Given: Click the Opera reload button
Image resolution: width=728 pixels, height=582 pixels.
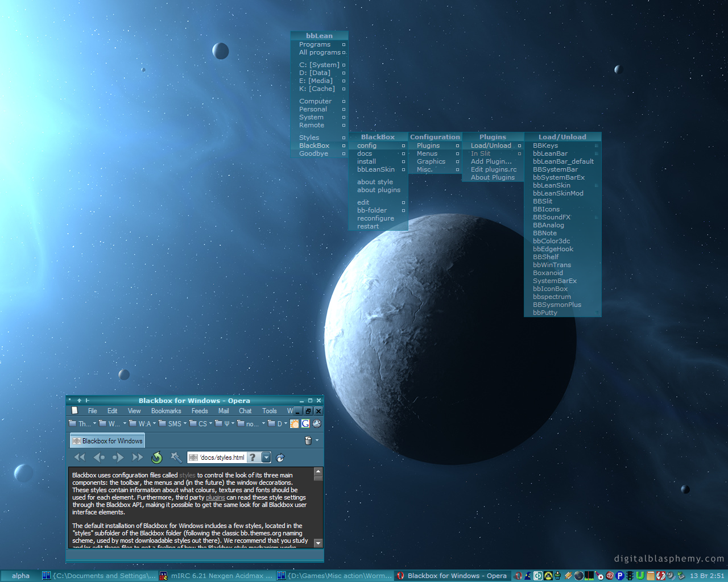Looking at the screenshot, I should (x=157, y=458).
